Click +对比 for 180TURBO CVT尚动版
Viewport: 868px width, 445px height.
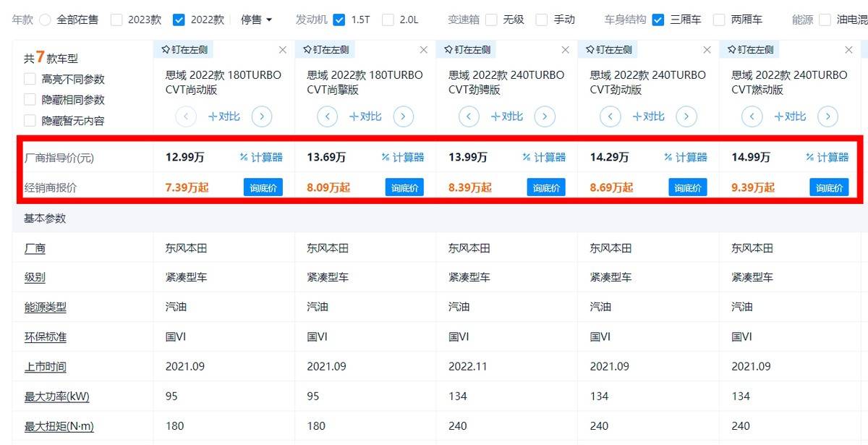224,116
